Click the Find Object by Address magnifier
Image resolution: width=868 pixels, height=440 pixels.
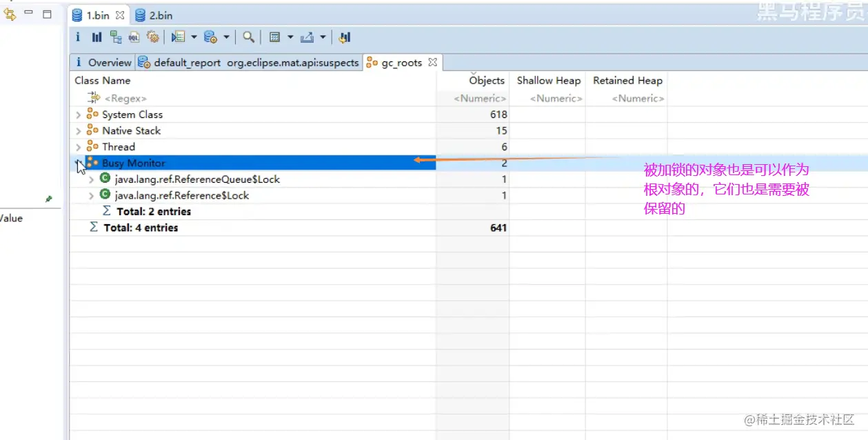click(249, 37)
